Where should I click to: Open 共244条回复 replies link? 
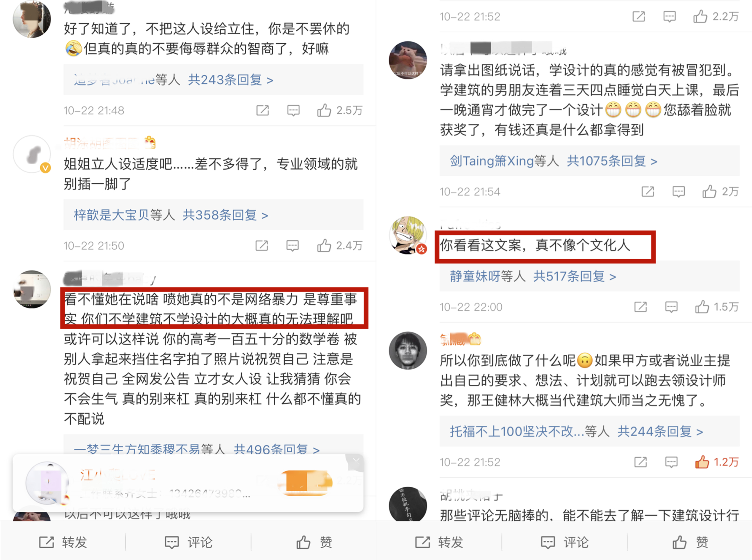[x=660, y=431]
